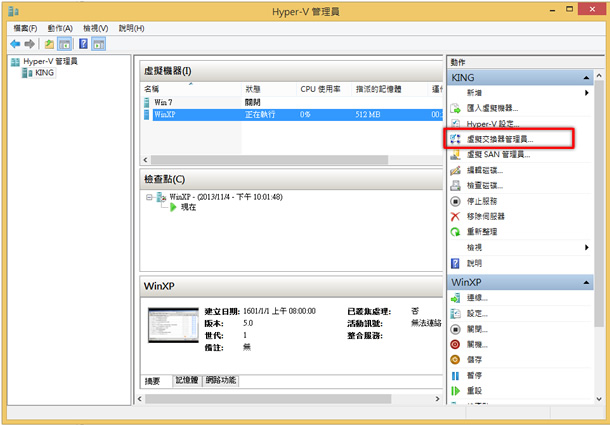This screenshot has width=610, height=425.
Task: Open Hyper-V 設定 settings icon
Action: [x=455, y=124]
